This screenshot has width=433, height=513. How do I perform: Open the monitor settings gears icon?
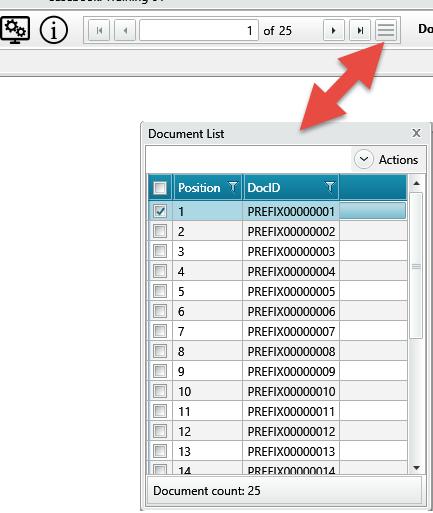[15, 30]
